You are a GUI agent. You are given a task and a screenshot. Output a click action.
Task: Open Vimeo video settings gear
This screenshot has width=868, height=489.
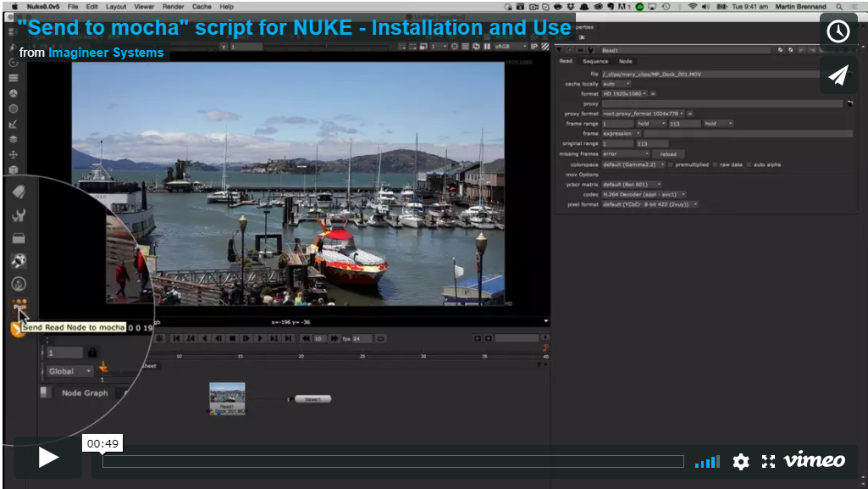coord(741,461)
